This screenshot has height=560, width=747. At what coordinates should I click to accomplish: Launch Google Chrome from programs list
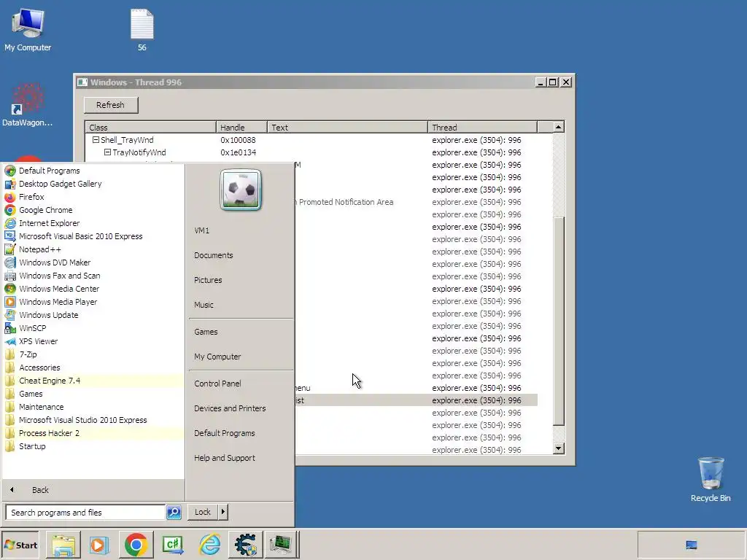point(46,210)
